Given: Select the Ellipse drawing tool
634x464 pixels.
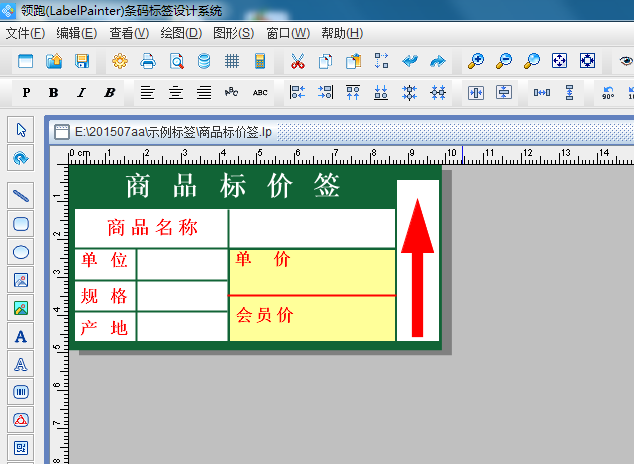Looking at the screenshot, I should pyautogui.click(x=21, y=251).
